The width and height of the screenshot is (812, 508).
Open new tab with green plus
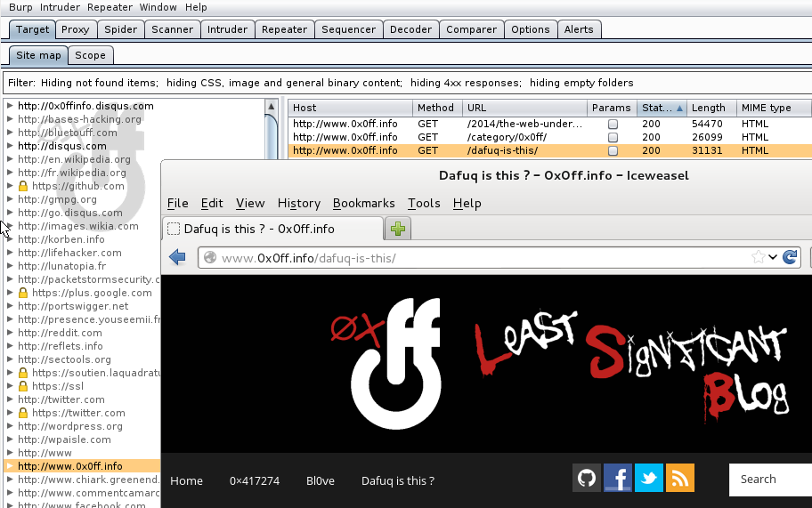coord(398,229)
